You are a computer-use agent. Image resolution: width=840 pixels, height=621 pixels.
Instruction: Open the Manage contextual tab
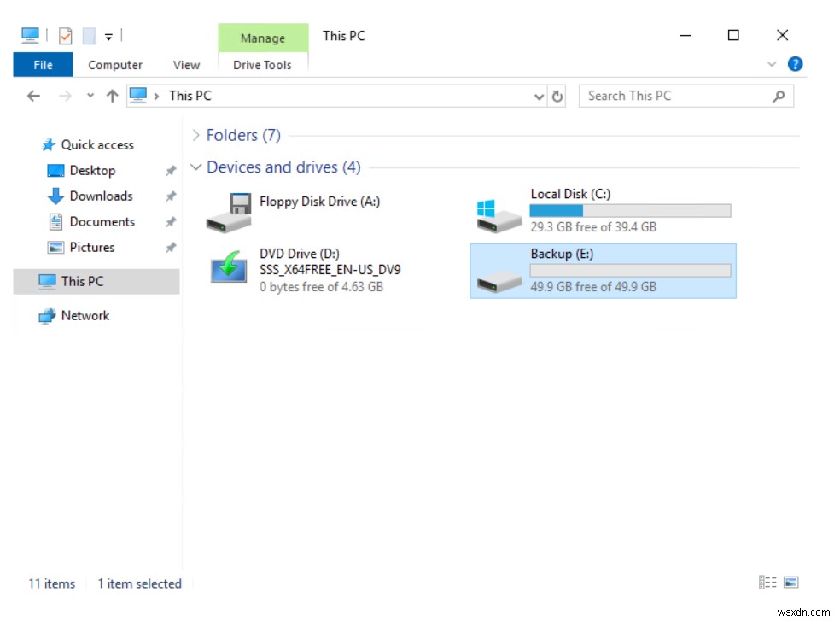(263, 38)
